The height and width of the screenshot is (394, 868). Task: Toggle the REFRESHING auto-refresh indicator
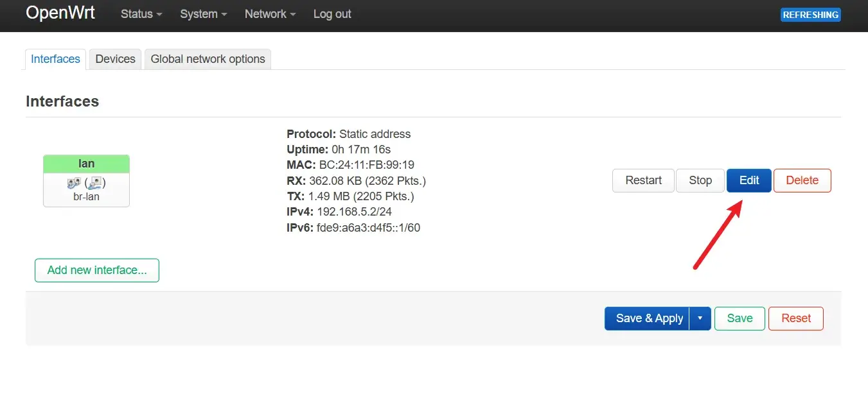(x=810, y=15)
